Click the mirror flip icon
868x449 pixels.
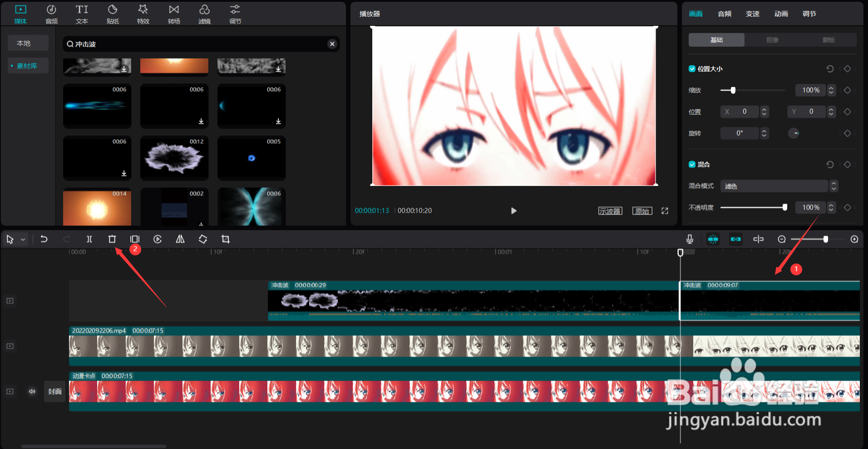[180, 239]
